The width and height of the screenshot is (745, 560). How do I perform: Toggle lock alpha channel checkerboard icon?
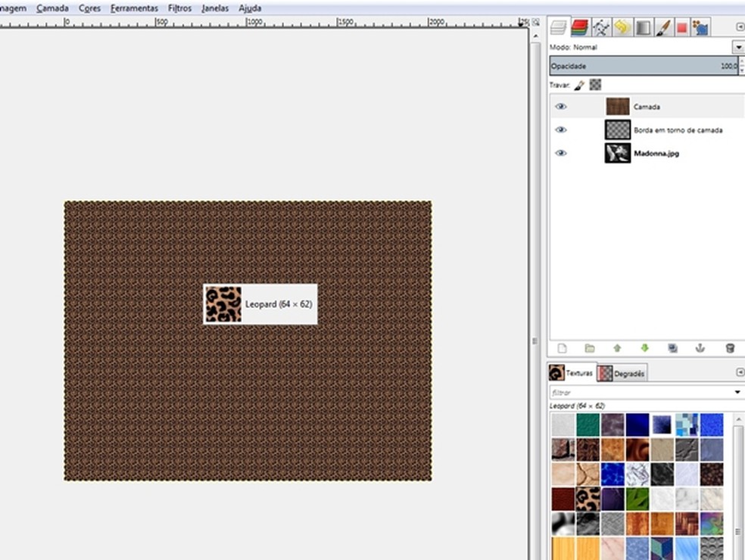596,86
